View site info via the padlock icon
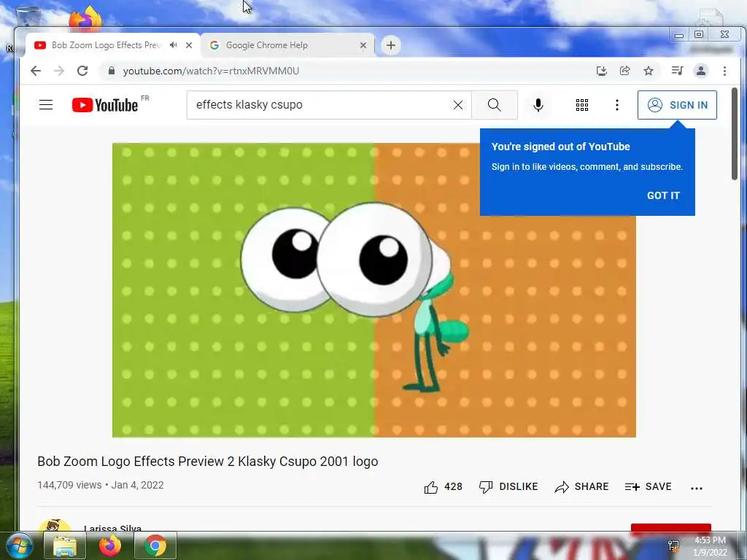Screen dimensions: 747x560 [112, 71]
